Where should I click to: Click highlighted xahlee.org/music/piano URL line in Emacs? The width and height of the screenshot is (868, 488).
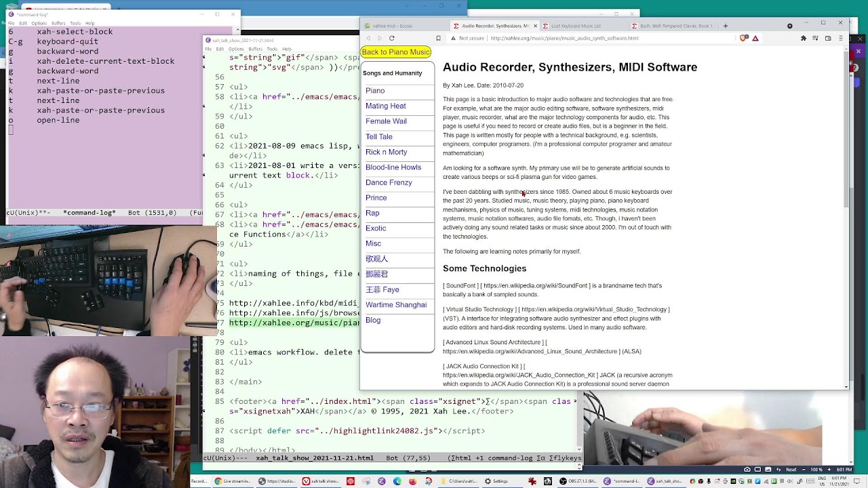[294, 323]
